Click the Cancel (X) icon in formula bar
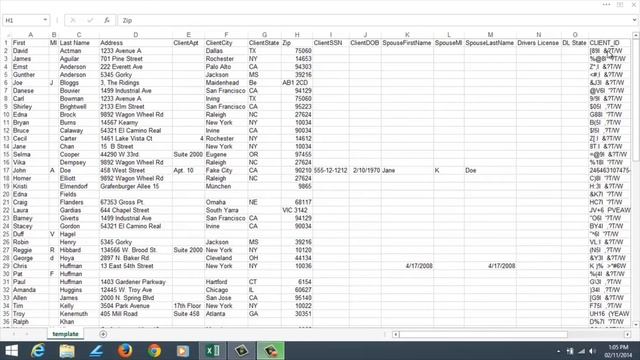 [73, 20]
